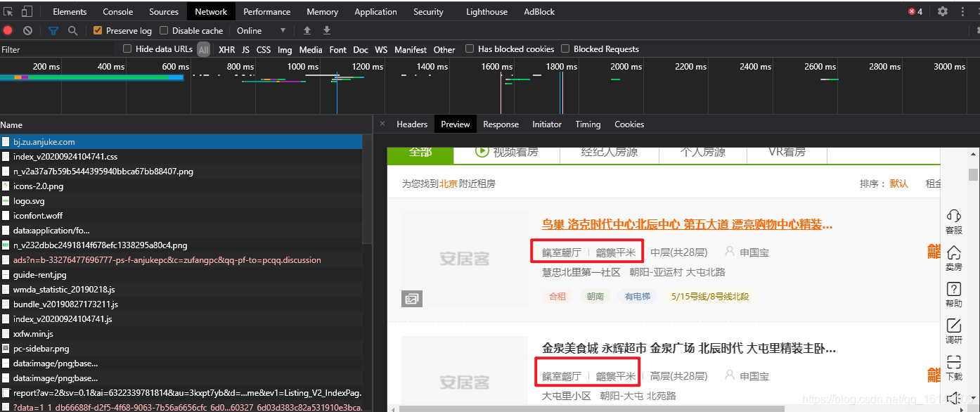The width and height of the screenshot is (980, 412).
Task: Check Hide data URLs
Action: [x=127, y=49]
